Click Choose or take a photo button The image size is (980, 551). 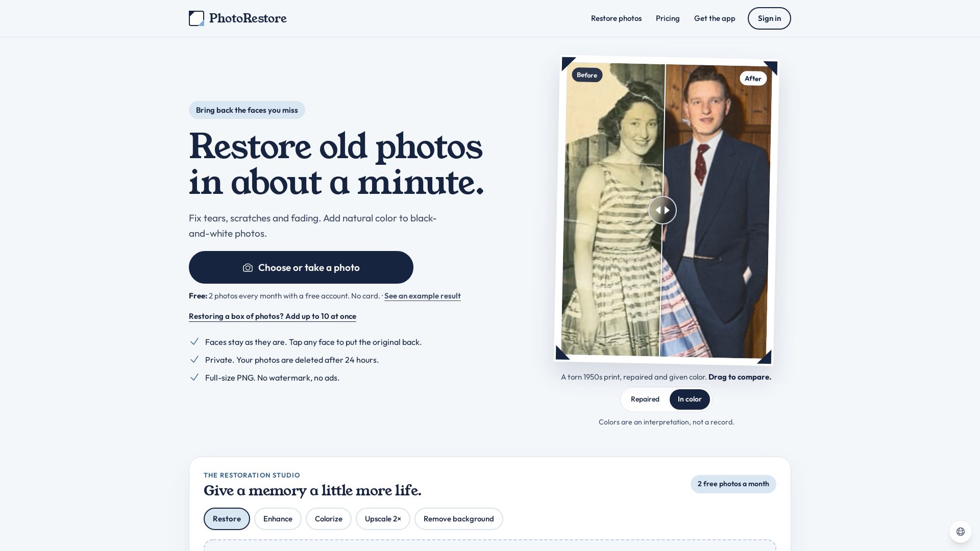[301, 267]
